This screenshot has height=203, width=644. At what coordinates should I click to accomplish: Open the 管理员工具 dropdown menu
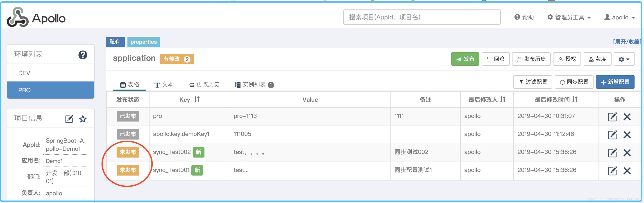point(569,17)
